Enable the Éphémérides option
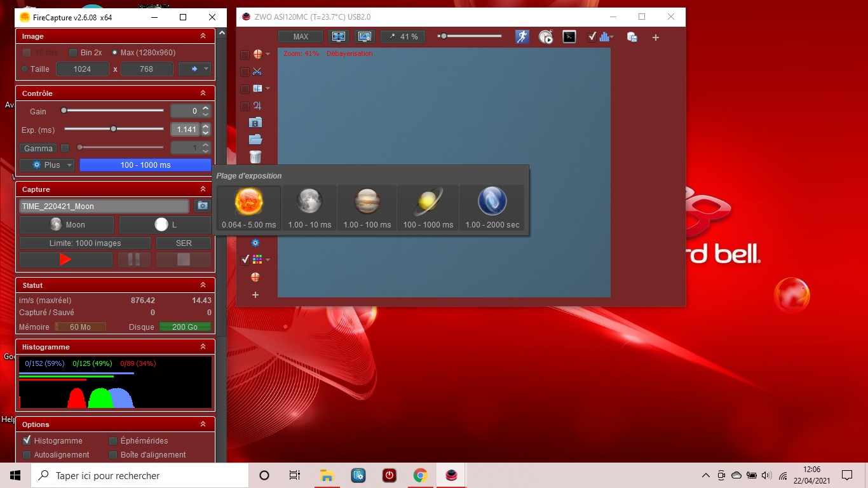Image resolution: width=868 pixels, height=488 pixels. [x=113, y=441]
